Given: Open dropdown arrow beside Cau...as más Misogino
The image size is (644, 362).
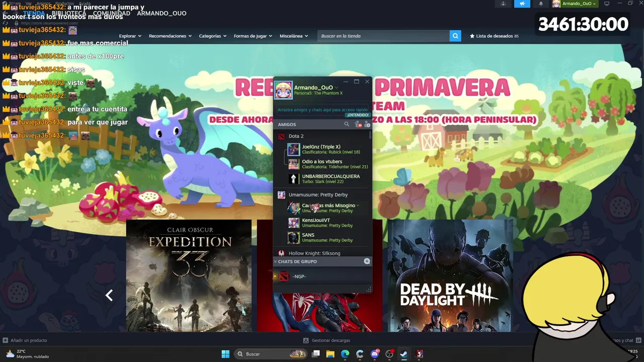Looking at the screenshot, I should [358, 206].
